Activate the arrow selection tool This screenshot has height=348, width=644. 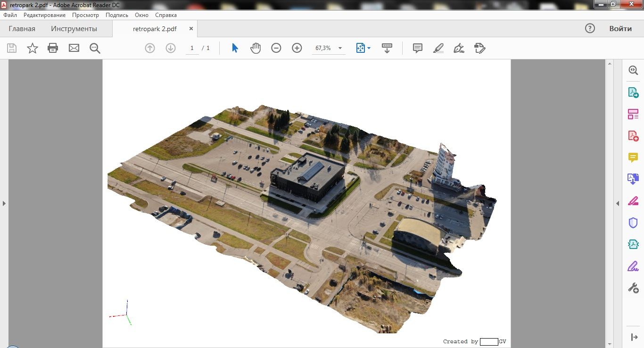[x=235, y=48]
